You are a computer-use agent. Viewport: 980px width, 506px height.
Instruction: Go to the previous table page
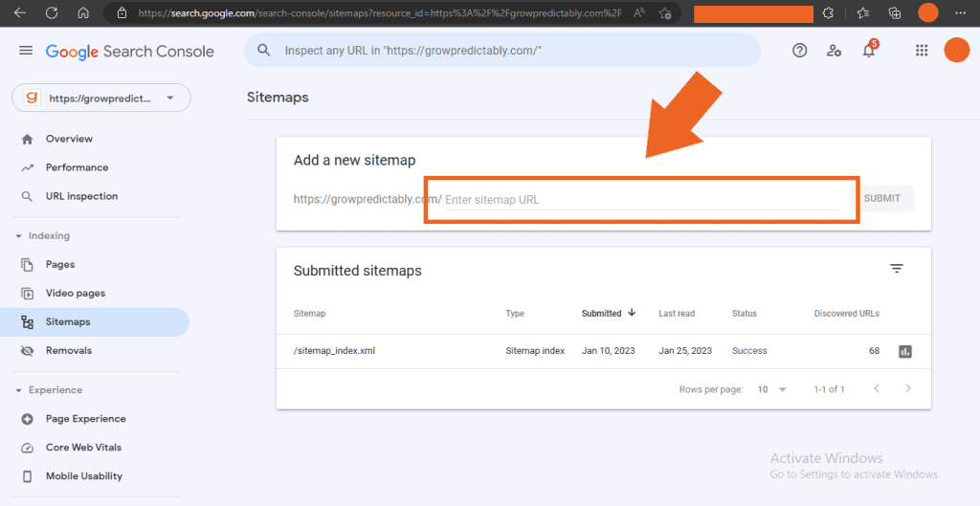pyautogui.click(x=877, y=388)
